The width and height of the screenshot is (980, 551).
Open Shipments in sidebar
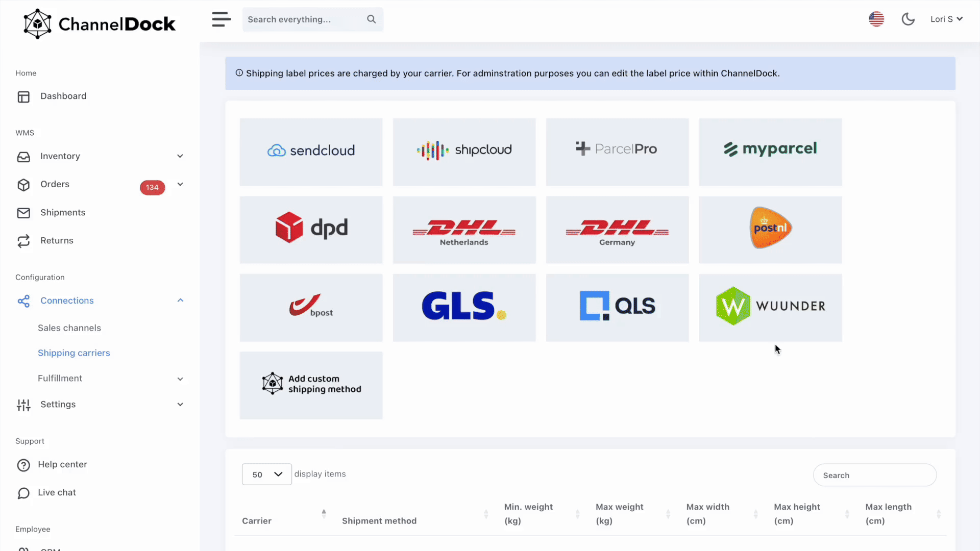[x=63, y=212]
